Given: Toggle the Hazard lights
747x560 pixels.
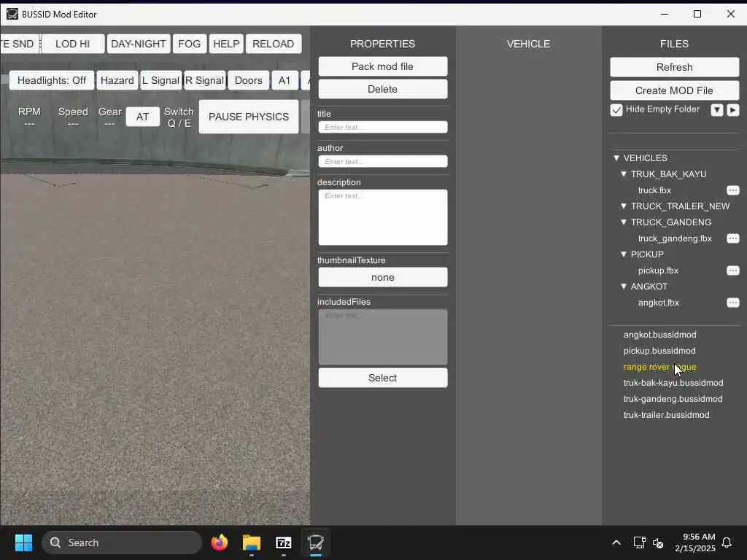Looking at the screenshot, I should [x=117, y=80].
